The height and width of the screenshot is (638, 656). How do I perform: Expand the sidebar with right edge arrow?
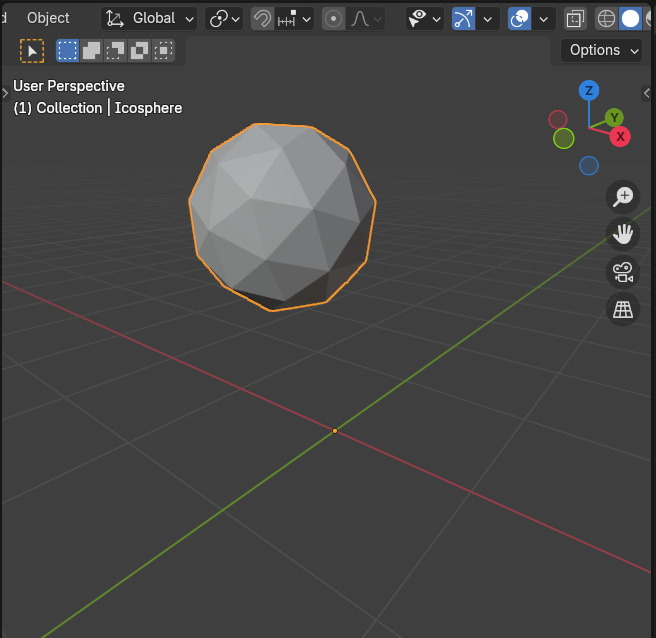(647, 93)
